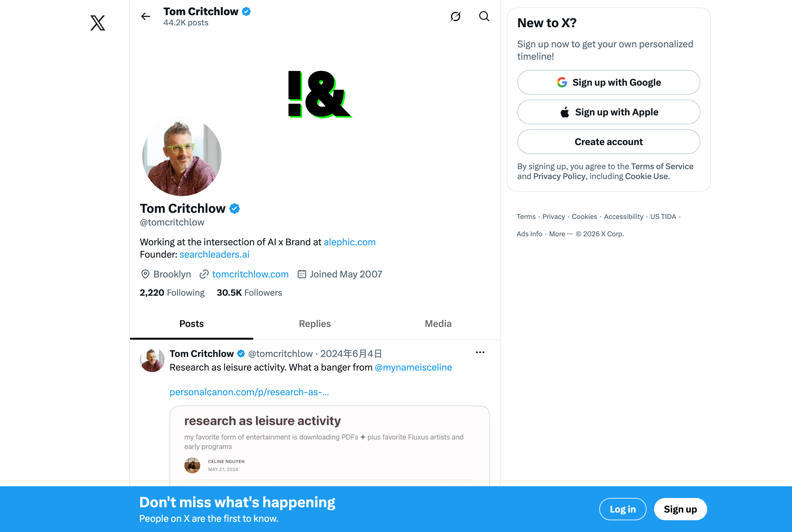Click the Log in button in the banner
The height and width of the screenshot is (532, 792).
623,509
